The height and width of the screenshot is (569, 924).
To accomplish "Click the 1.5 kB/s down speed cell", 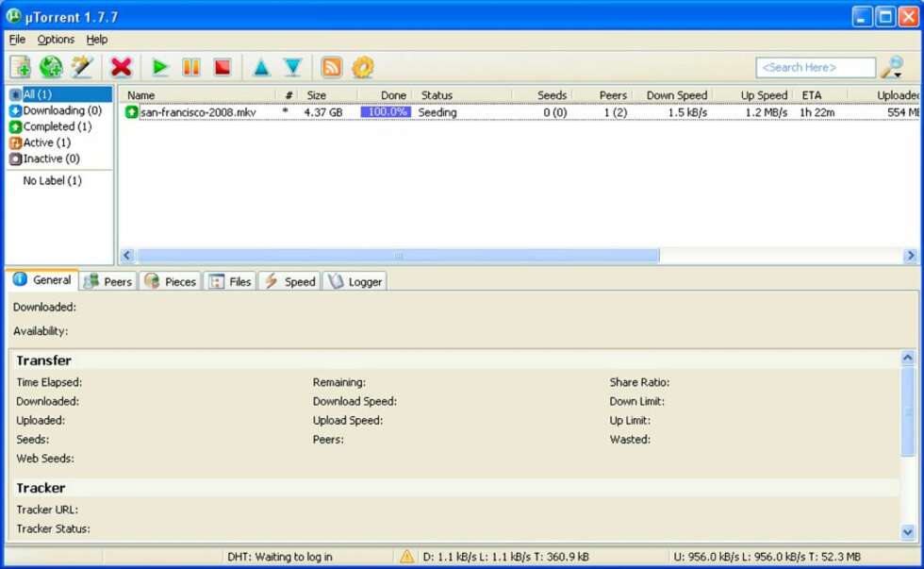I will (687, 112).
